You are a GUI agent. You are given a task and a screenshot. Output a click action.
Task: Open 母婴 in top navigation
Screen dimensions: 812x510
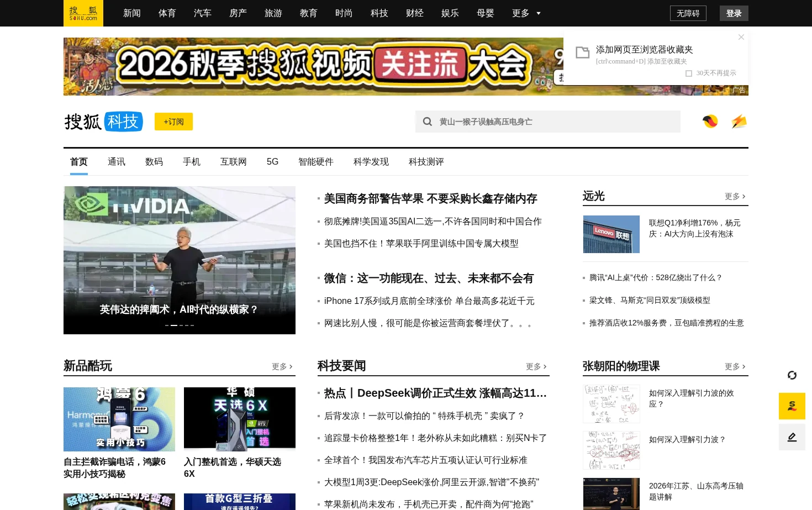[x=486, y=13]
